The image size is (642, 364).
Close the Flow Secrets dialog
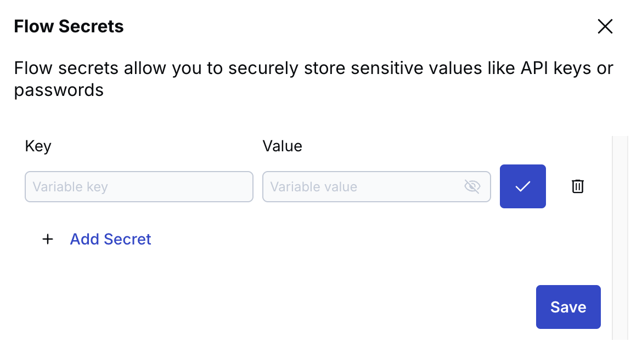[x=605, y=26]
